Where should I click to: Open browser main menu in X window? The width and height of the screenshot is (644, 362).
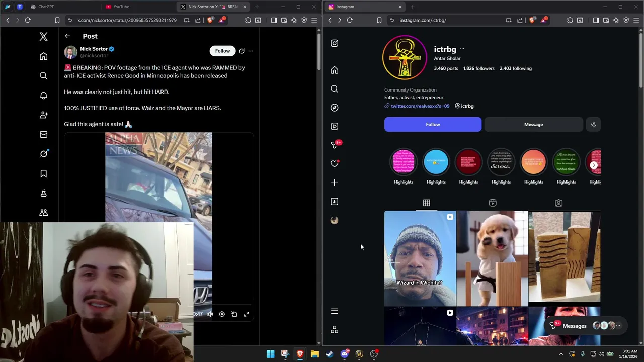click(x=314, y=20)
